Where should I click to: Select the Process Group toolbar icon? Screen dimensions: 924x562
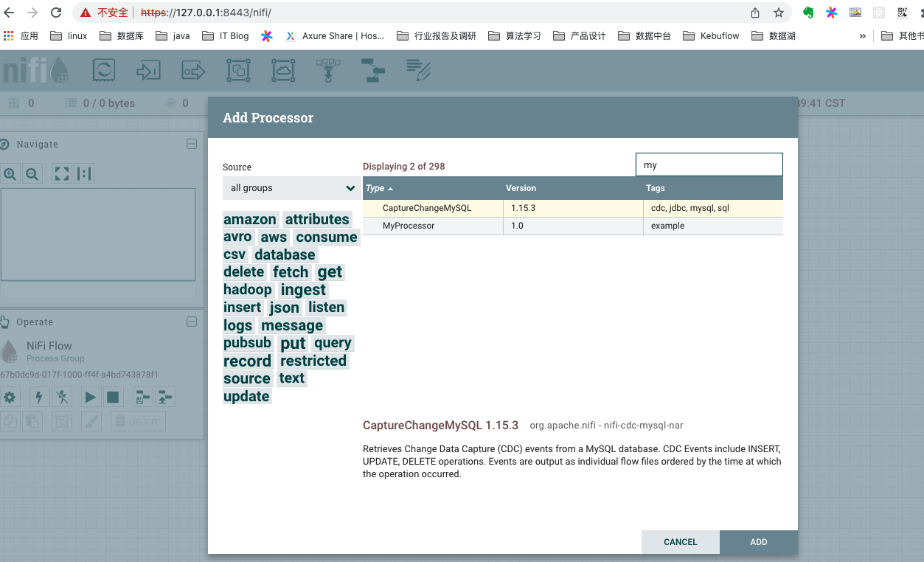(238, 71)
